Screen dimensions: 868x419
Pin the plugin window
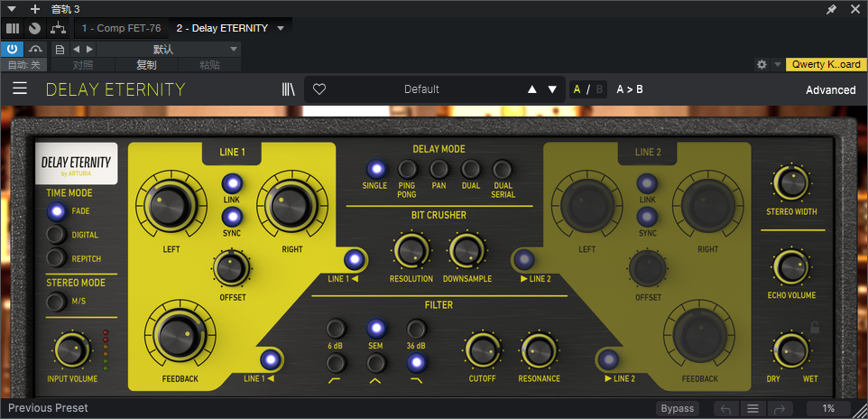click(x=832, y=9)
